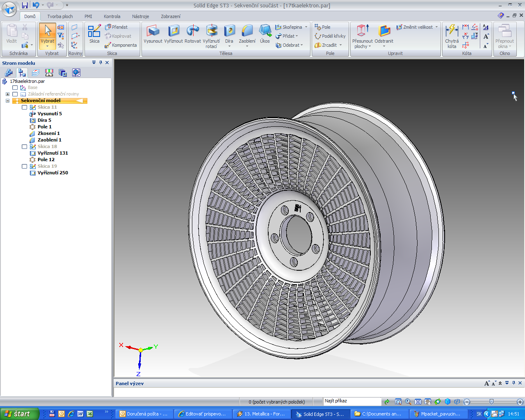Open the Zobrazení ribbon tab

(x=170, y=16)
